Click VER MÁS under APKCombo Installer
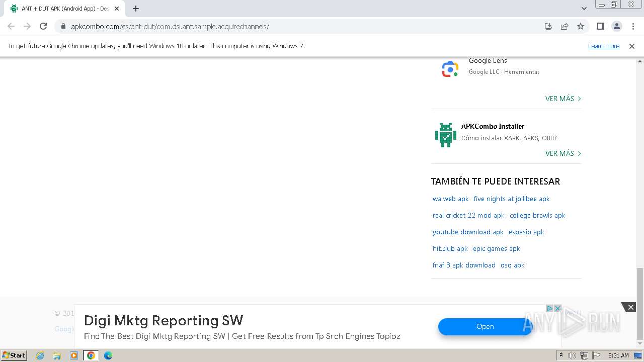Viewport: 644px width, 362px height. [x=563, y=153]
